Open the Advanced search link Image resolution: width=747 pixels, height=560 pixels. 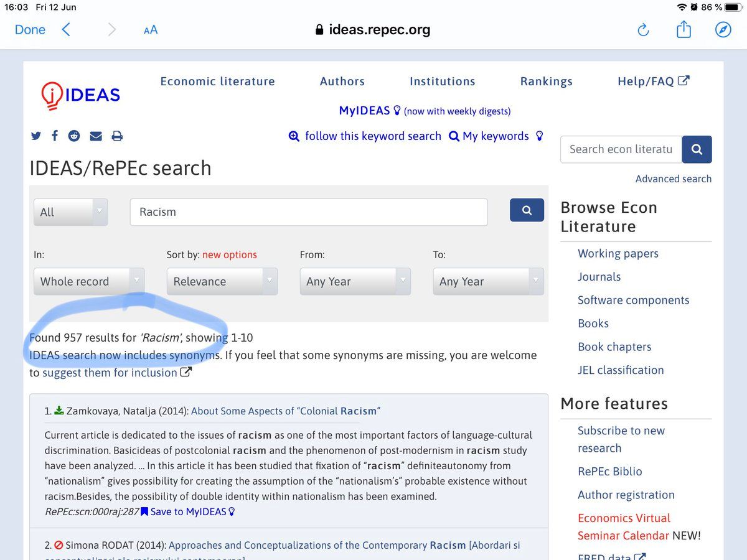point(673,179)
